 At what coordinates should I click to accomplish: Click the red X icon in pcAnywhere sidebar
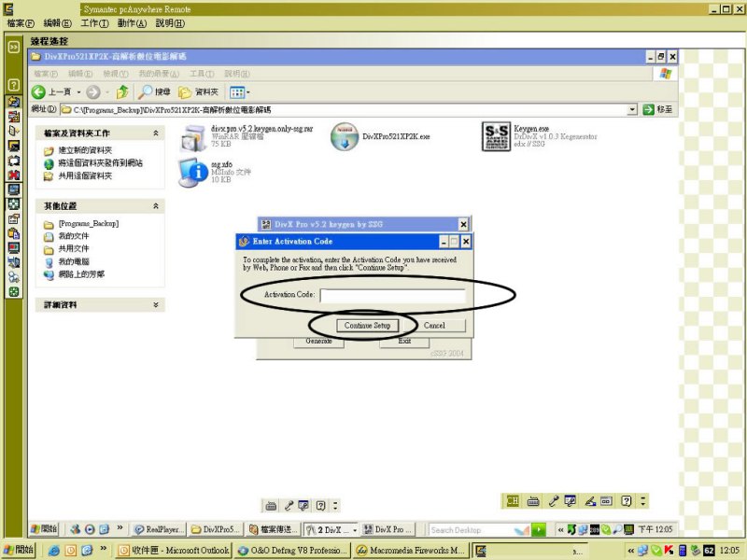coord(14,175)
